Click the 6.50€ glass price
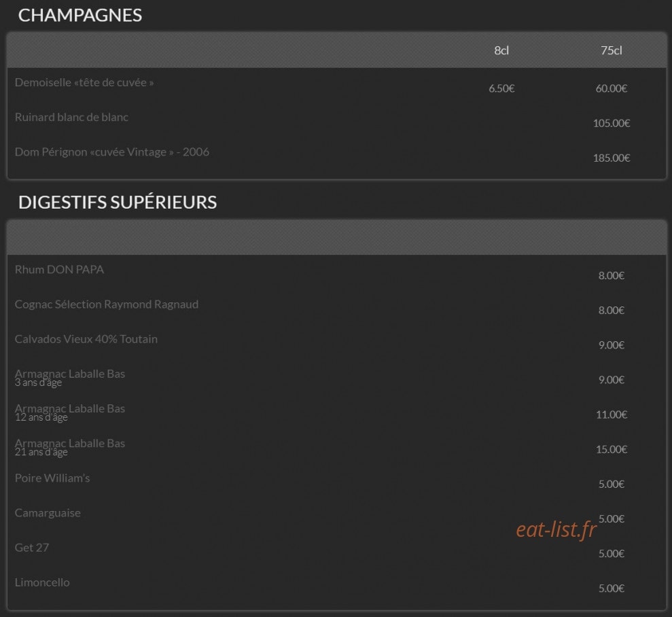The height and width of the screenshot is (617, 672). tap(501, 88)
